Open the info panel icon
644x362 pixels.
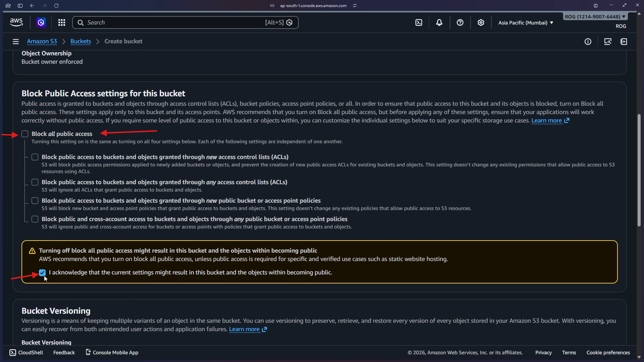click(588, 42)
